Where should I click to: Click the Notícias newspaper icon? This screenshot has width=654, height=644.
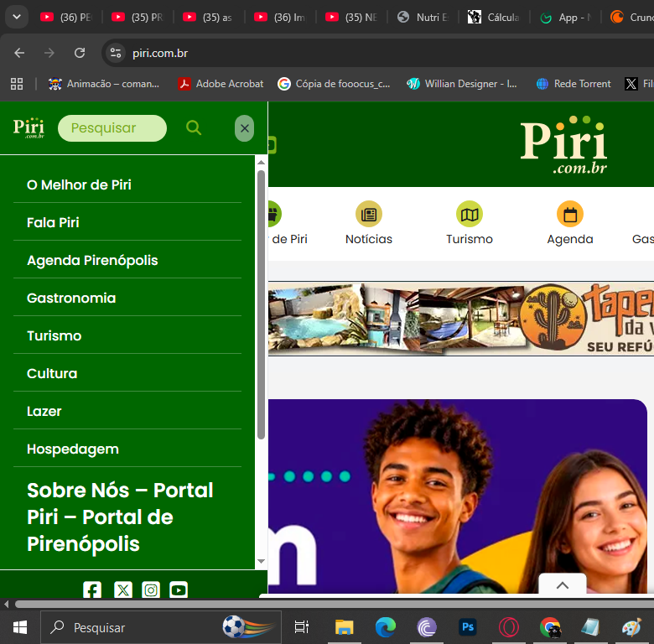pos(369,214)
